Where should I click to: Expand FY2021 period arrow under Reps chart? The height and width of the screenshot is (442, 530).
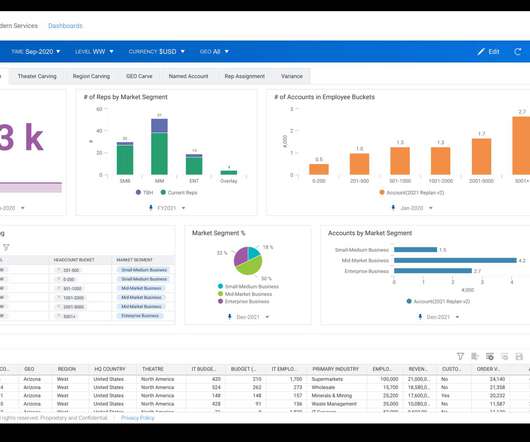click(x=183, y=208)
